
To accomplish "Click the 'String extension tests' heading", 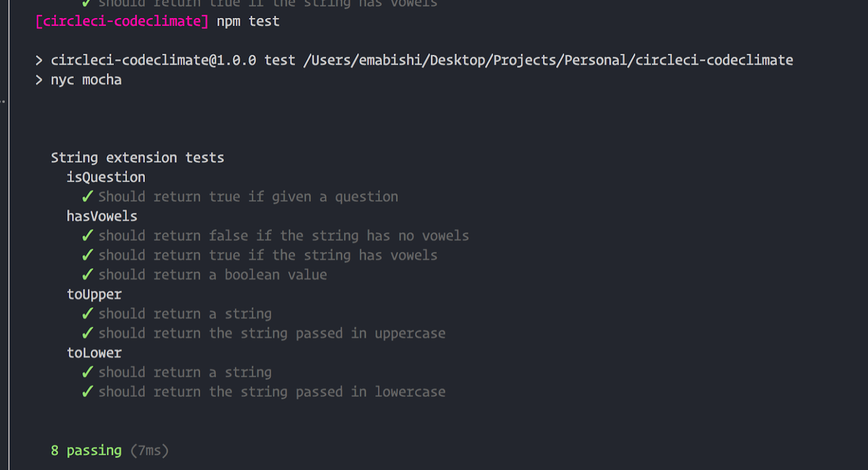I will pos(137,158).
